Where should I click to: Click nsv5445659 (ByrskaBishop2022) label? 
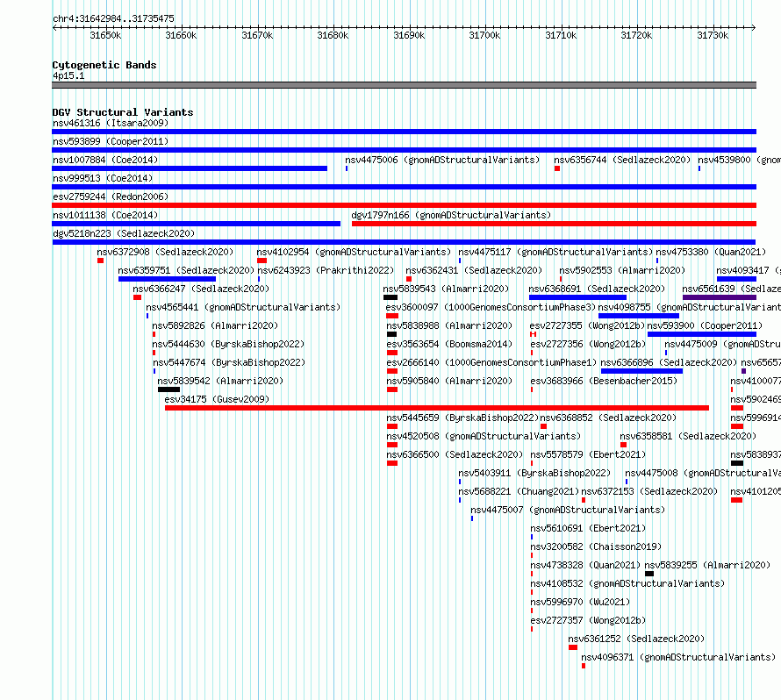(x=462, y=418)
